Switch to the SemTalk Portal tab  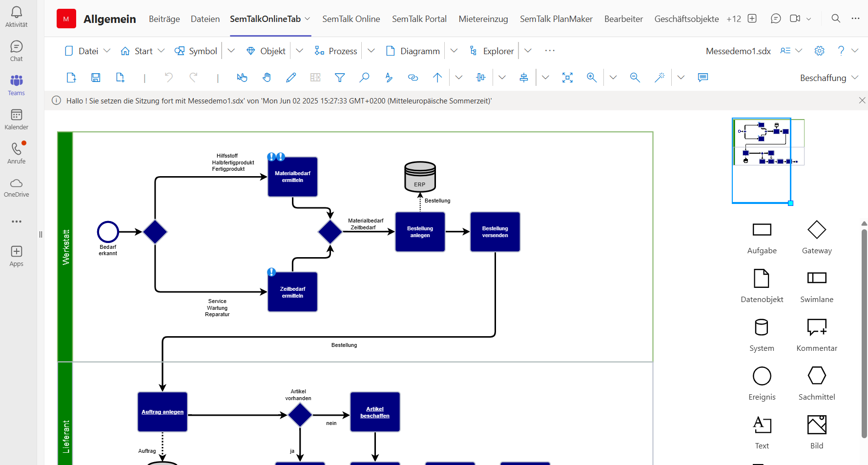click(x=419, y=19)
